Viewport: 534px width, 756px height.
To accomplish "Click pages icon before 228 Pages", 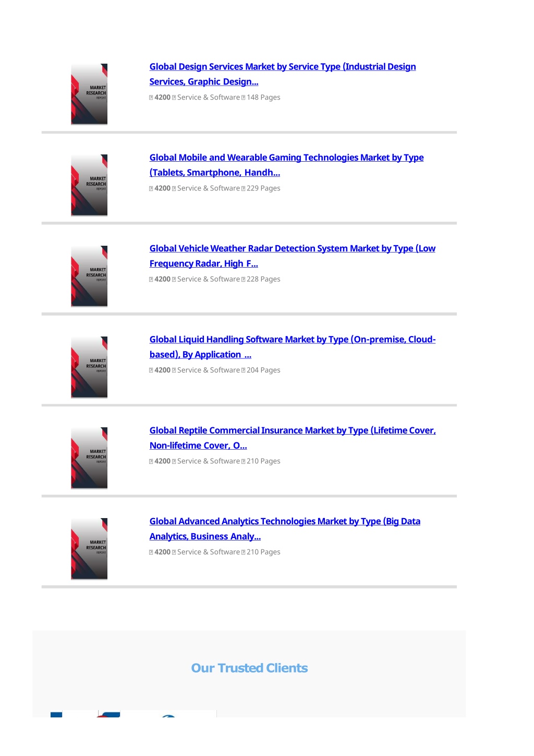I will [x=244, y=280].
